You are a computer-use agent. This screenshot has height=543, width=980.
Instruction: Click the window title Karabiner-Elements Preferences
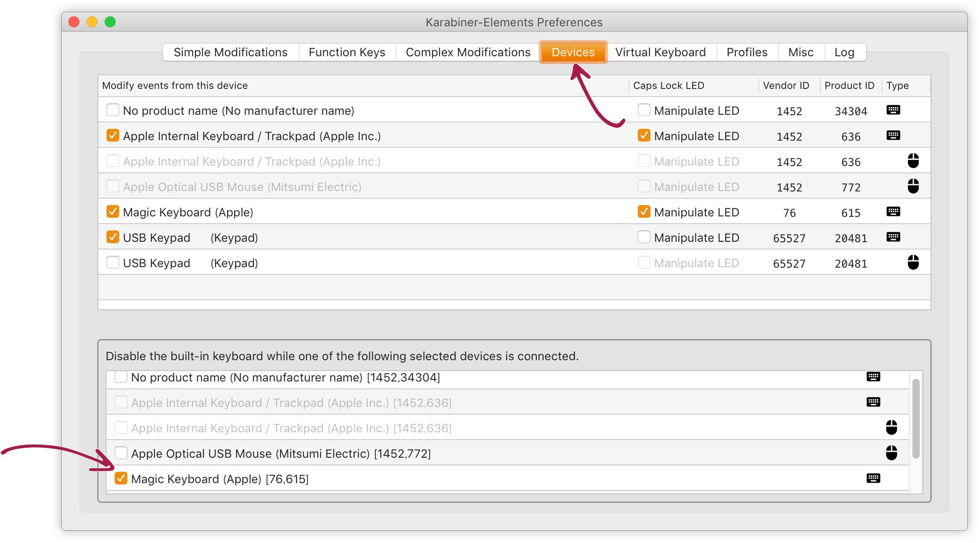514,22
